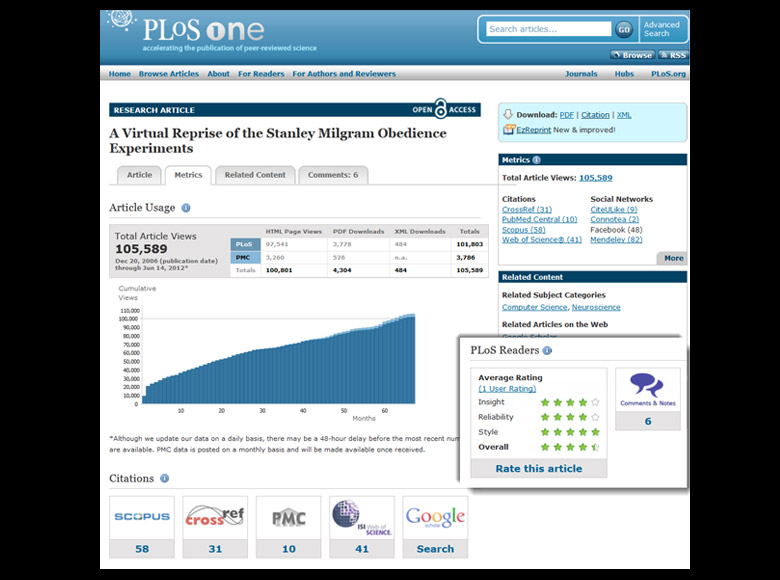The height and width of the screenshot is (580, 780).
Task: Open the Comments: 6 tab
Action: [333, 175]
